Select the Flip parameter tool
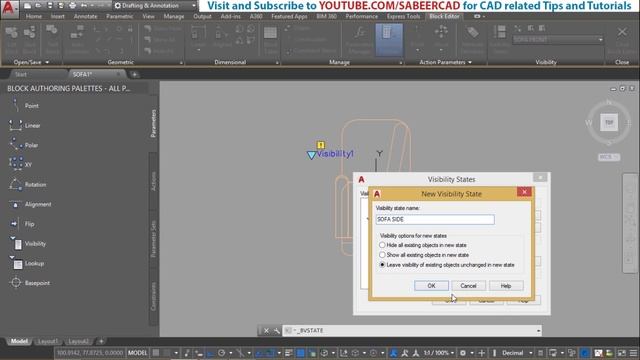640x360 pixels. point(22,224)
